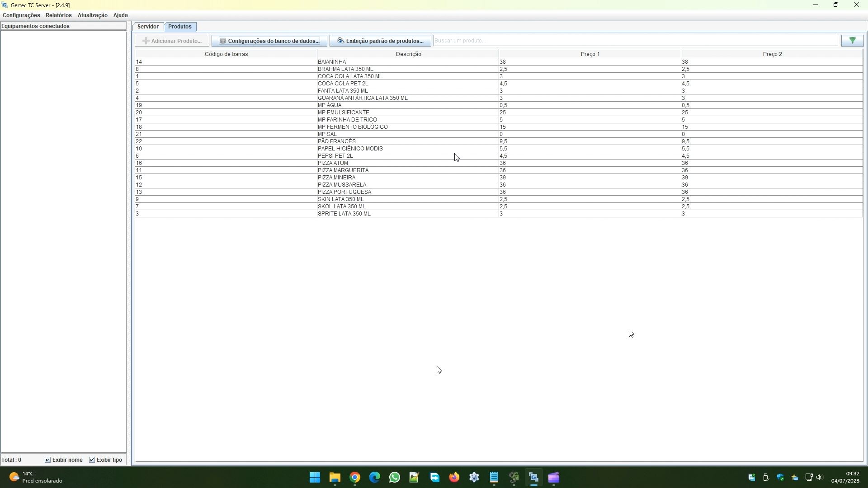Click the Preço 2 column header
The width and height of the screenshot is (868, 488).
click(772, 54)
